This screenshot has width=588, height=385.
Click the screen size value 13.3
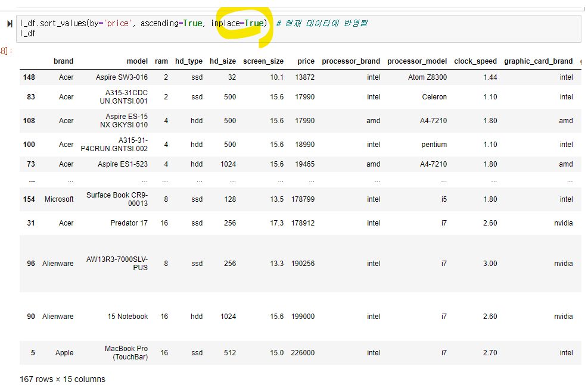[x=277, y=263]
